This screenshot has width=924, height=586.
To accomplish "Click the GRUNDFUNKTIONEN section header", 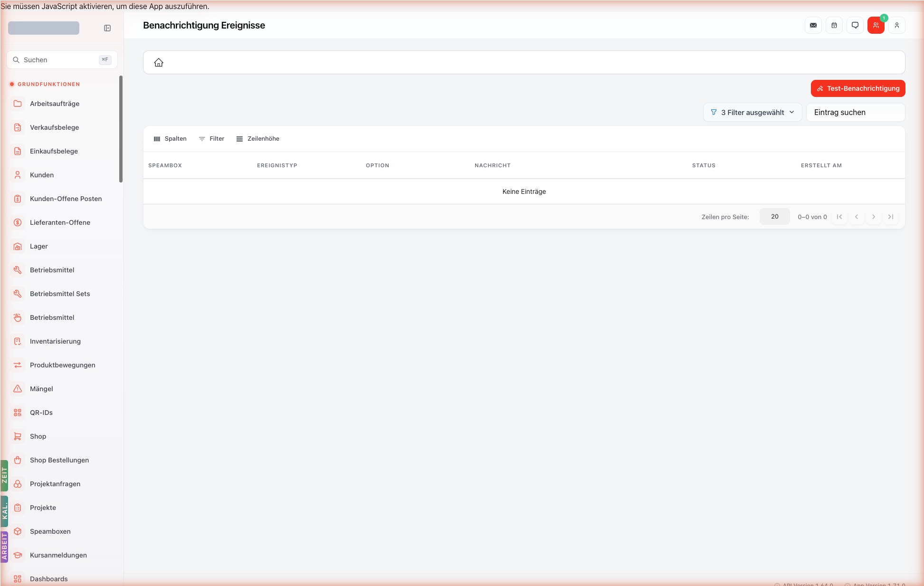I will pos(48,84).
